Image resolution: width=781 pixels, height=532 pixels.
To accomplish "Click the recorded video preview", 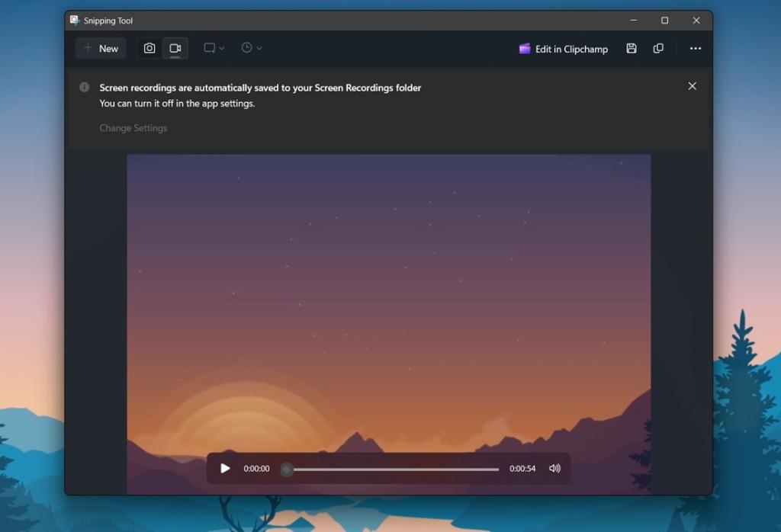I will pyautogui.click(x=389, y=305).
